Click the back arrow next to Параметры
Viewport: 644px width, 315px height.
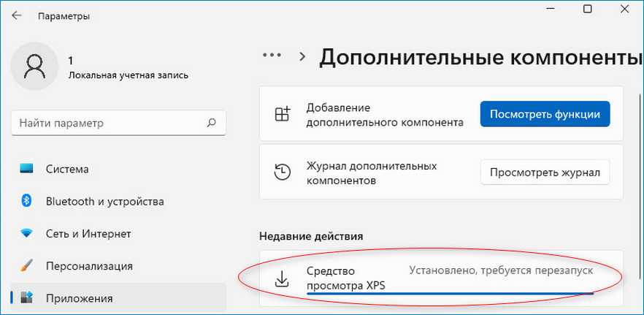coord(16,16)
